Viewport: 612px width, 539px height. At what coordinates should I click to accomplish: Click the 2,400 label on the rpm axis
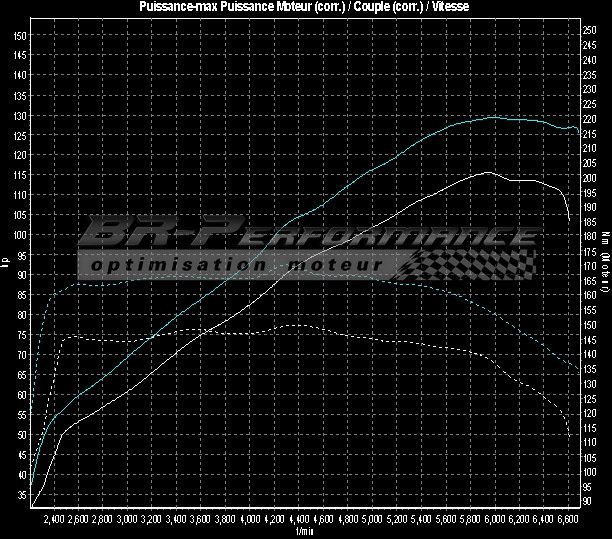54,520
